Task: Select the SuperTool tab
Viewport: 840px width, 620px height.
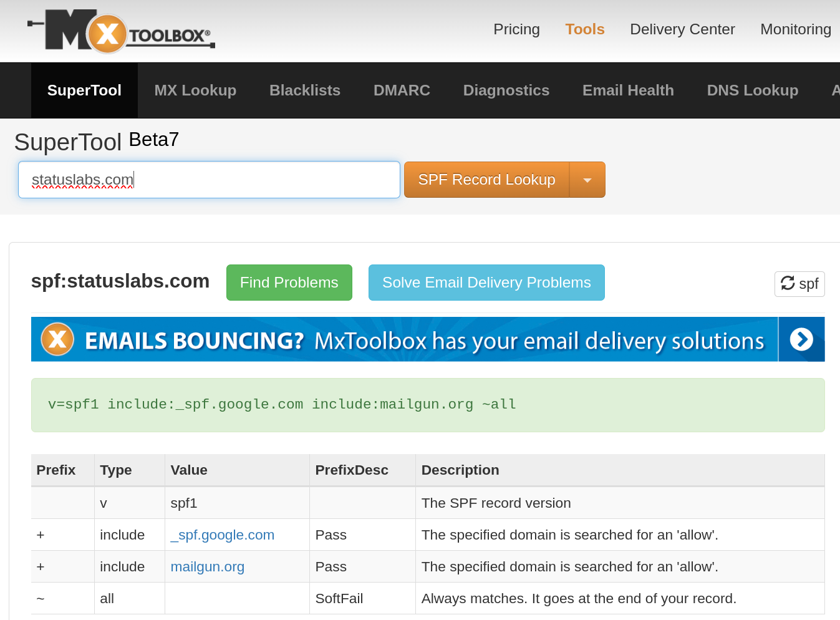Action: [84, 90]
